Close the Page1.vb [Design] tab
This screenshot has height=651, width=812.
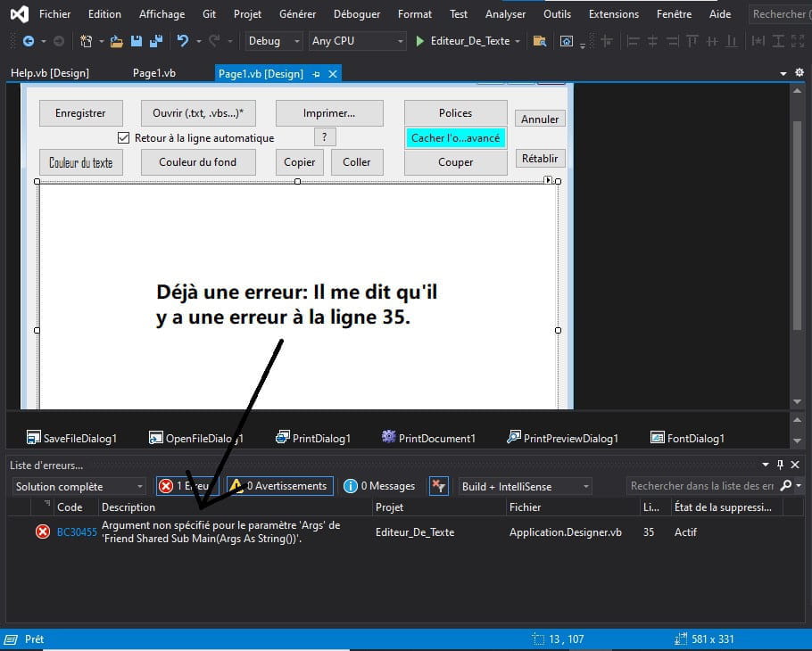pos(333,74)
